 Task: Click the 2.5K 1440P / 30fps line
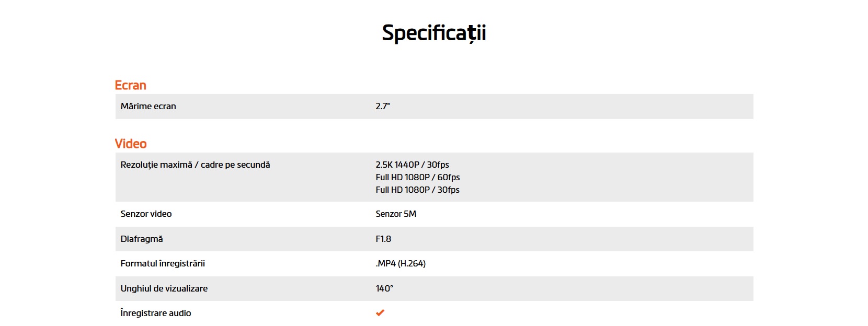tap(412, 165)
